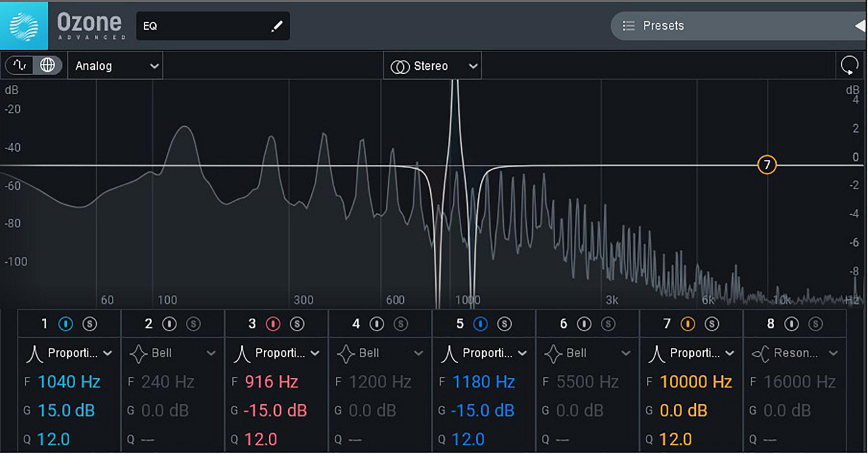Click band 4 gain value 0.0 dB
Image resolution: width=868 pixels, height=454 pixels.
pyautogui.click(x=372, y=411)
